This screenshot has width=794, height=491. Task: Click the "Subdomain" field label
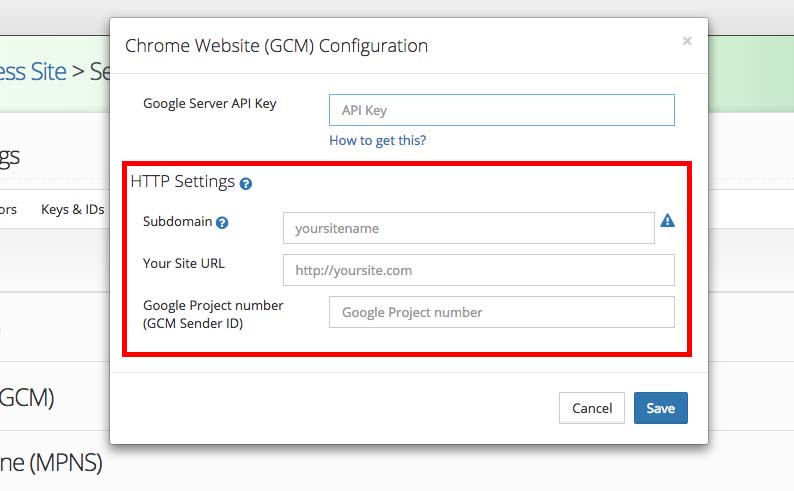tap(177, 222)
